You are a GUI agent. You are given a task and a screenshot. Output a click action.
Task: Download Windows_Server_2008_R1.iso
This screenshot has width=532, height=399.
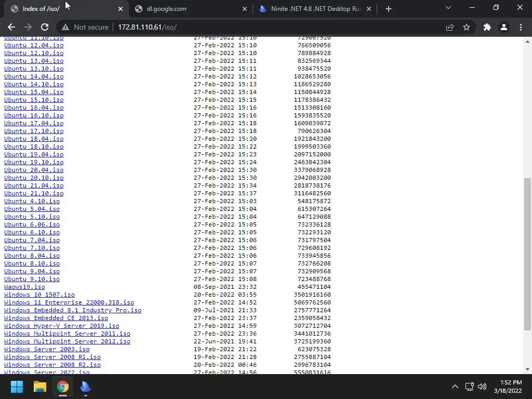(52, 357)
